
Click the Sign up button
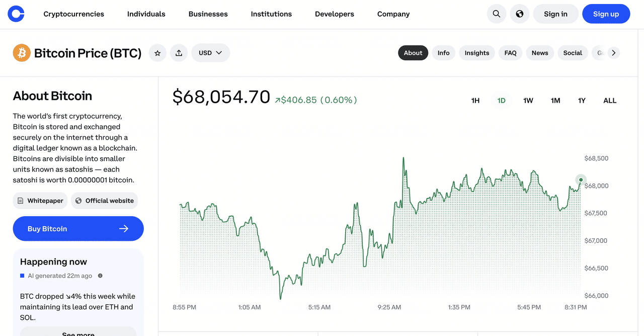click(606, 14)
